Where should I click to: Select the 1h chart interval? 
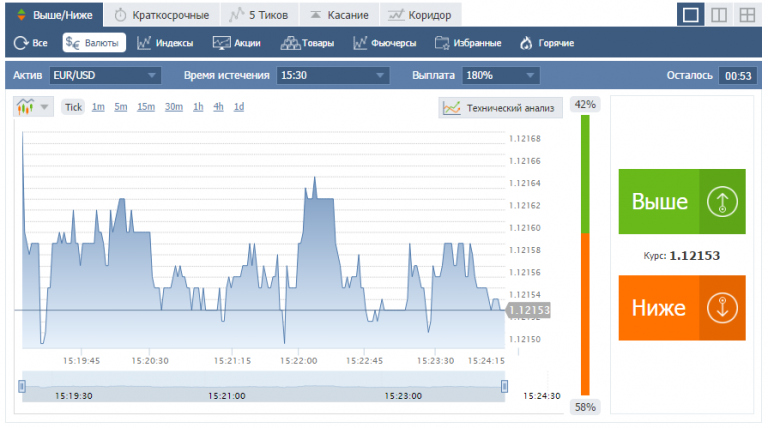[x=198, y=107]
